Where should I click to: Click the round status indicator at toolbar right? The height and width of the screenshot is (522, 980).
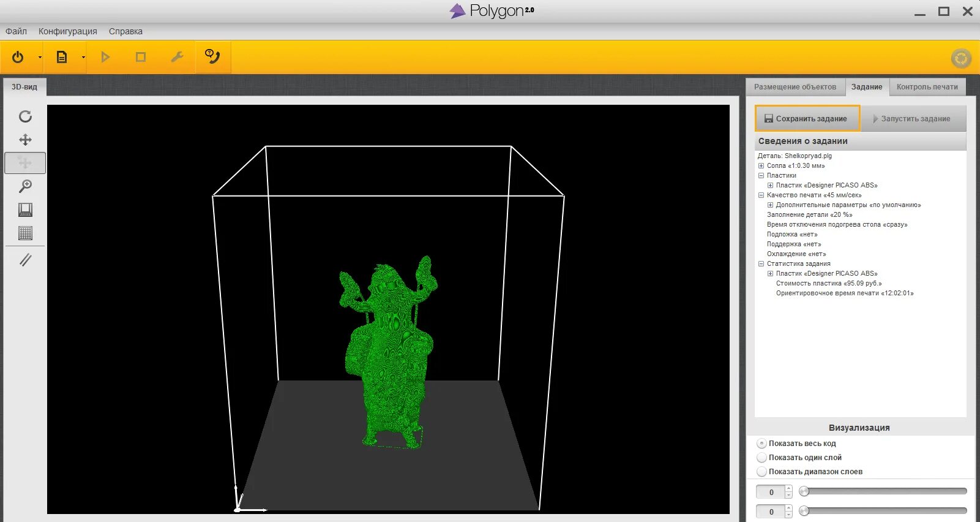click(961, 58)
